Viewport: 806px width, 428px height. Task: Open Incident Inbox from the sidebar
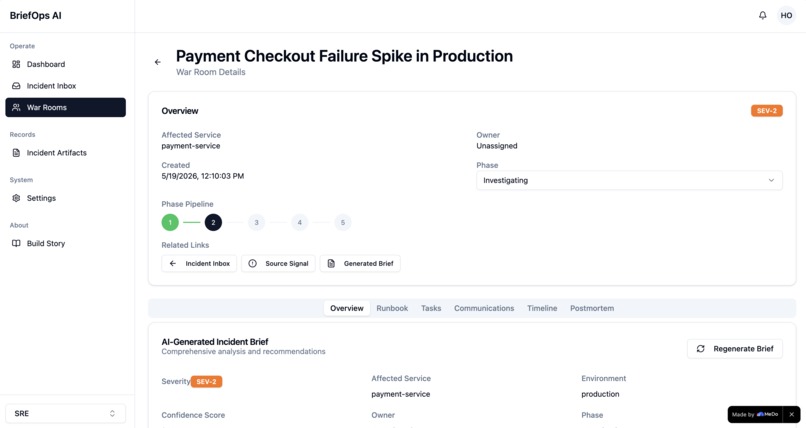pyautogui.click(x=65, y=86)
